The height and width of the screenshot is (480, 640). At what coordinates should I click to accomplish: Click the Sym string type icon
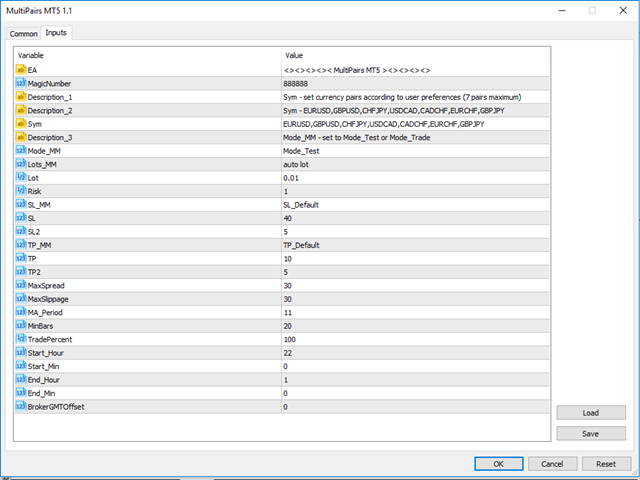20,123
